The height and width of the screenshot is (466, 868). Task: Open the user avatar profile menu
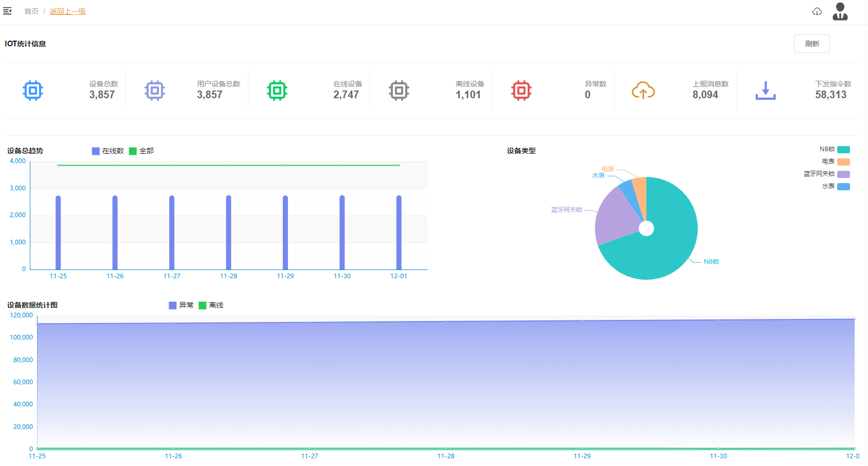click(840, 11)
